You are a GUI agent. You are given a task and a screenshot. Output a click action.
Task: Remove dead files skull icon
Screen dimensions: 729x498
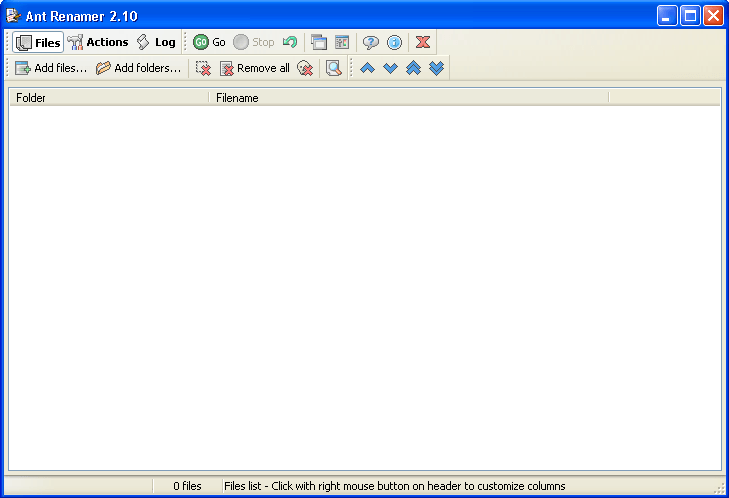305,68
